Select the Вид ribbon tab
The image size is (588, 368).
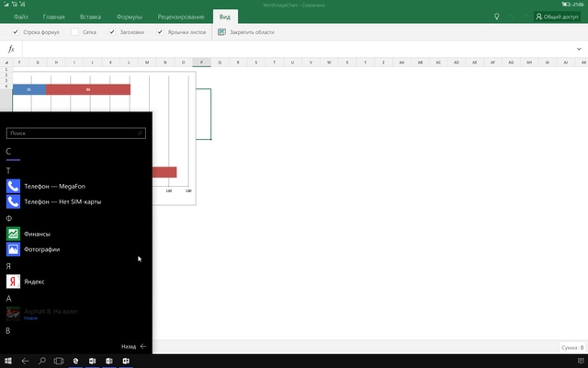point(225,17)
